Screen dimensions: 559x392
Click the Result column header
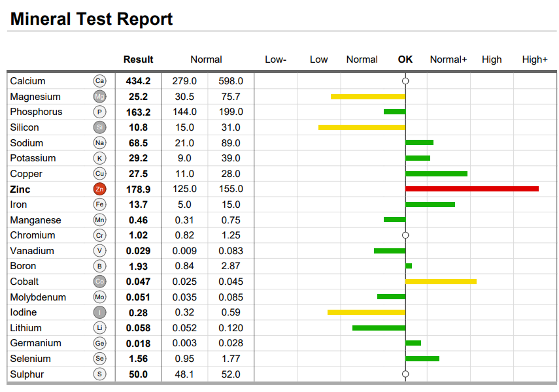[139, 59]
